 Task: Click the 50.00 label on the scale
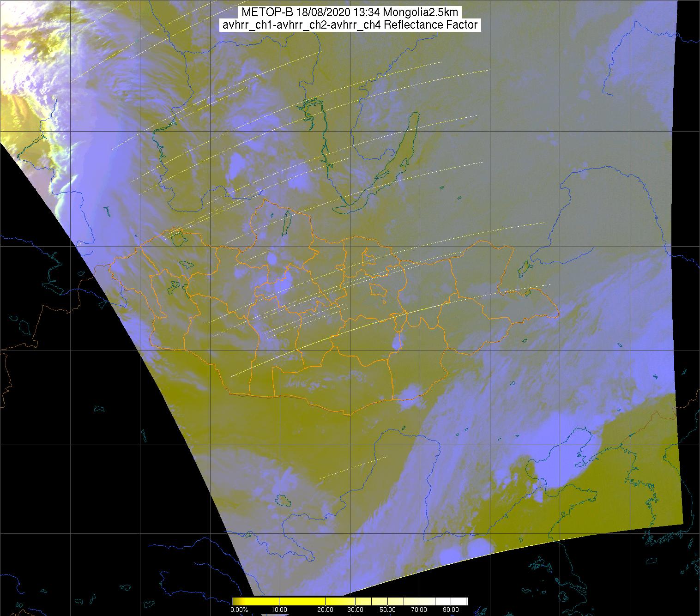tap(388, 610)
